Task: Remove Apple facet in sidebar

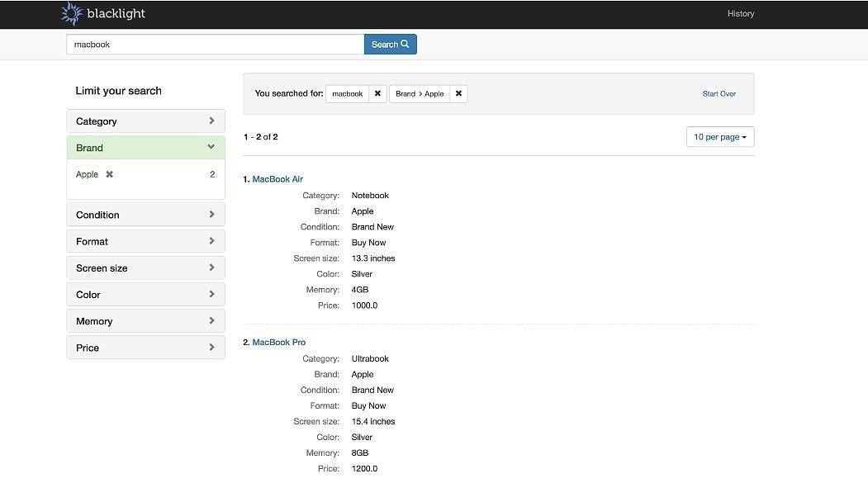Action: pos(110,174)
